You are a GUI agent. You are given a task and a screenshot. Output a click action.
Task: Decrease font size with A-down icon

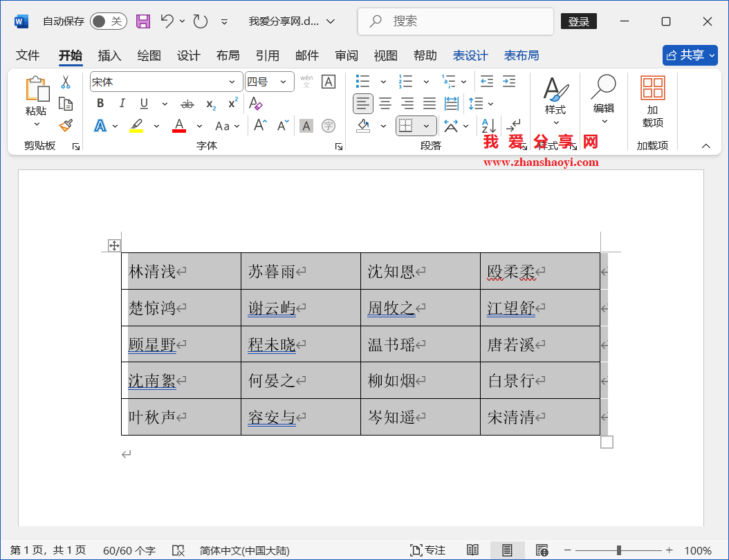pos(283,125)
